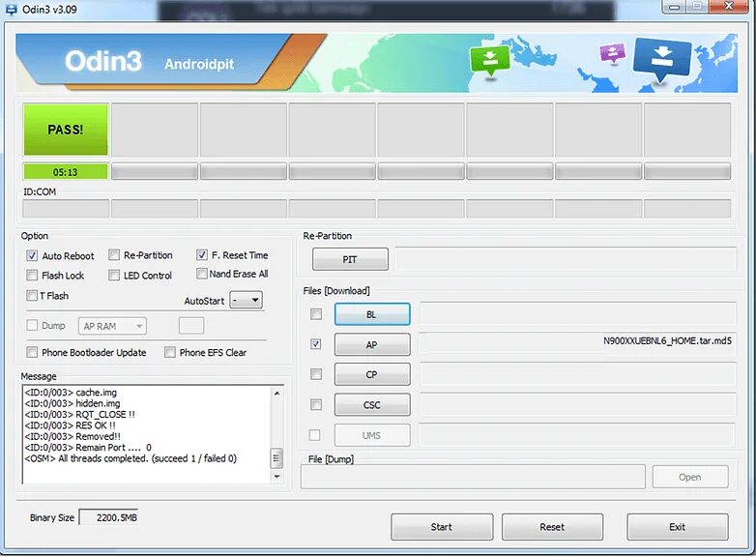Click the 'Removed!!' log line
Image resolution: width=756 pixels, height=557 pixels.
(73, 436)
